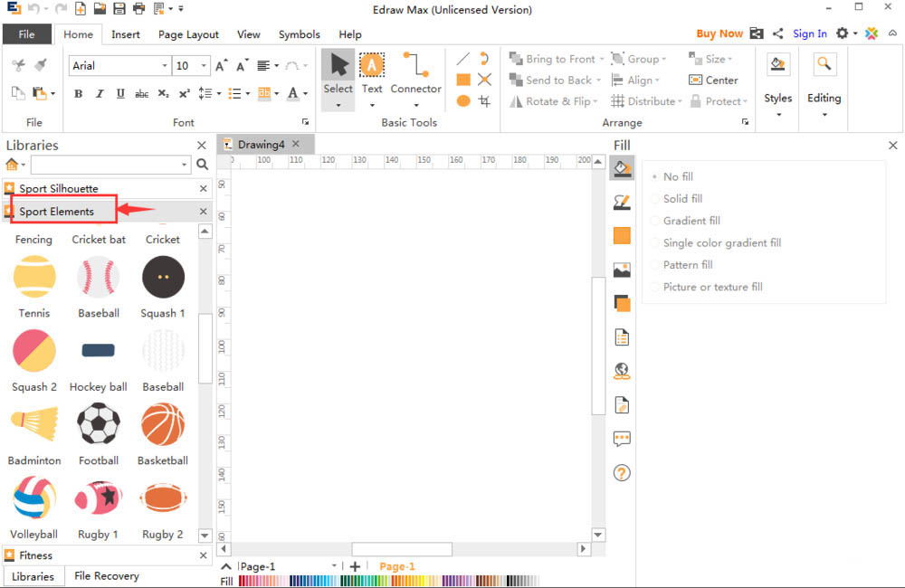905x588 pixels.
Task: Select the Gradient fill radio button
Action: [655, 221]
